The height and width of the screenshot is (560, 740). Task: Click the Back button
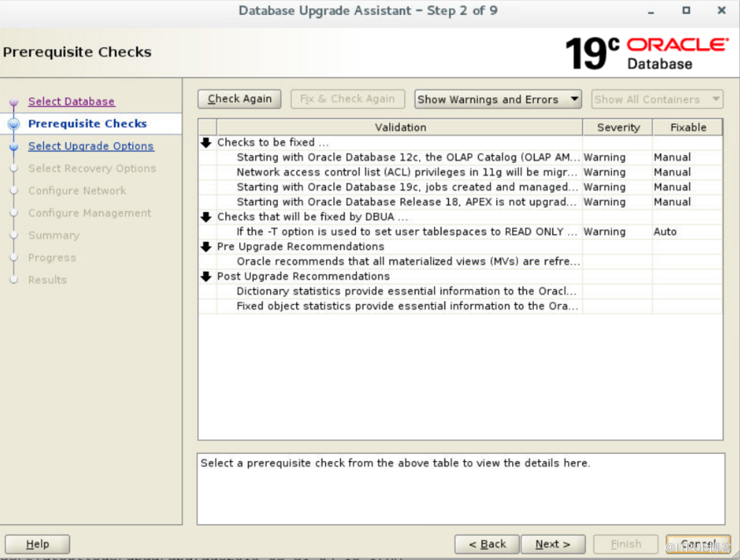point(487,544)
